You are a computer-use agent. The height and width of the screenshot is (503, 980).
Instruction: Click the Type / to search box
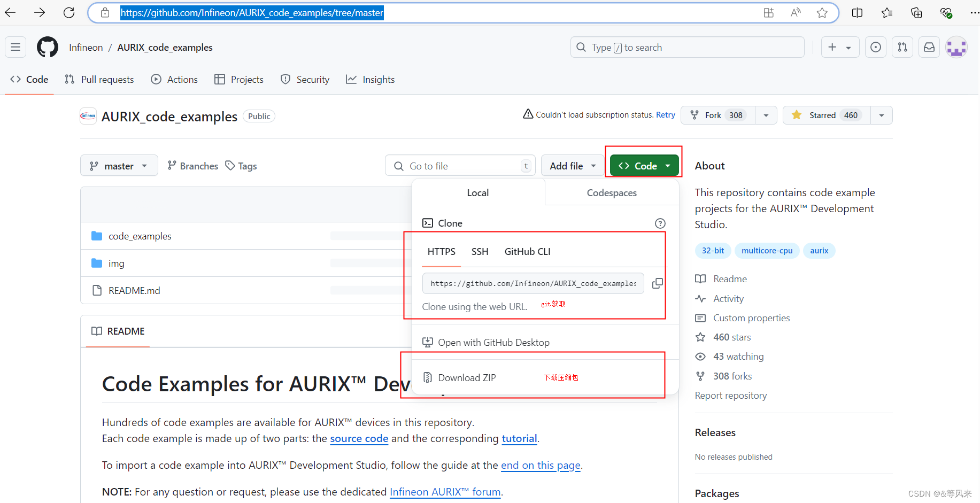point(687,47)
